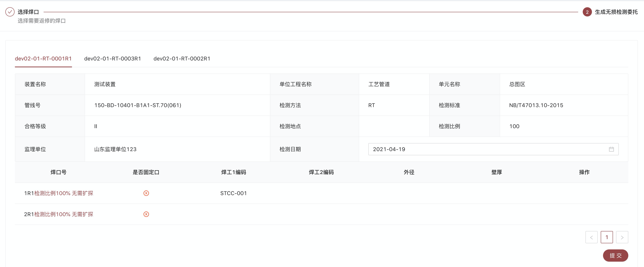Open the calendar icon in date field
This screenshot has height=267, width=644.
[611, 149]
